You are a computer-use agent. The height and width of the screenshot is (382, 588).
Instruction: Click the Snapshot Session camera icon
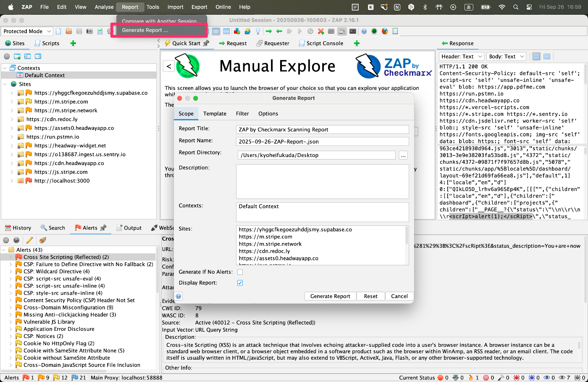pyautogui.click(x=89, y=31)
